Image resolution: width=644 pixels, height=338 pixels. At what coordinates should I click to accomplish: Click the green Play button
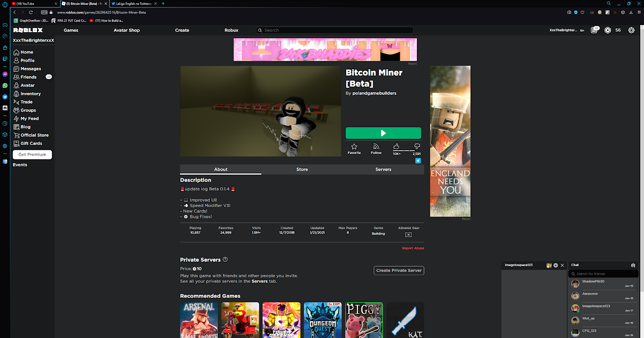coord(383,133)
